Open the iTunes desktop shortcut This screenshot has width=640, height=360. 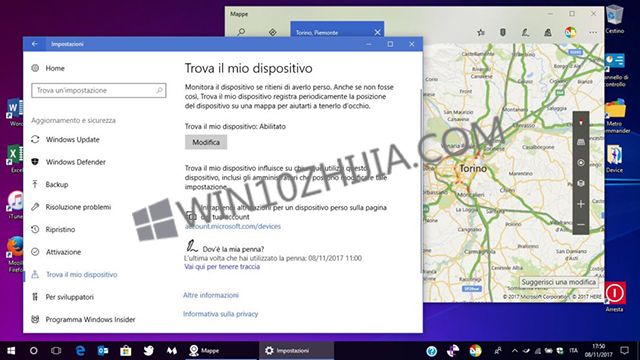pos(16,205)
